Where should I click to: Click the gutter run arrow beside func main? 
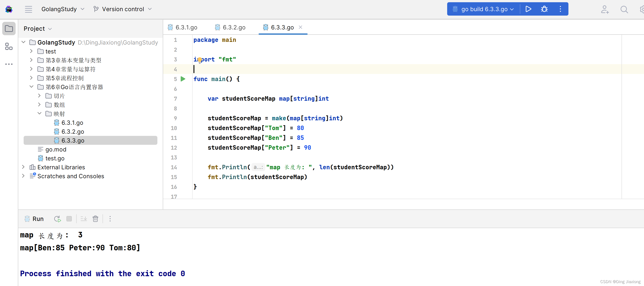(x=183, y=79)
